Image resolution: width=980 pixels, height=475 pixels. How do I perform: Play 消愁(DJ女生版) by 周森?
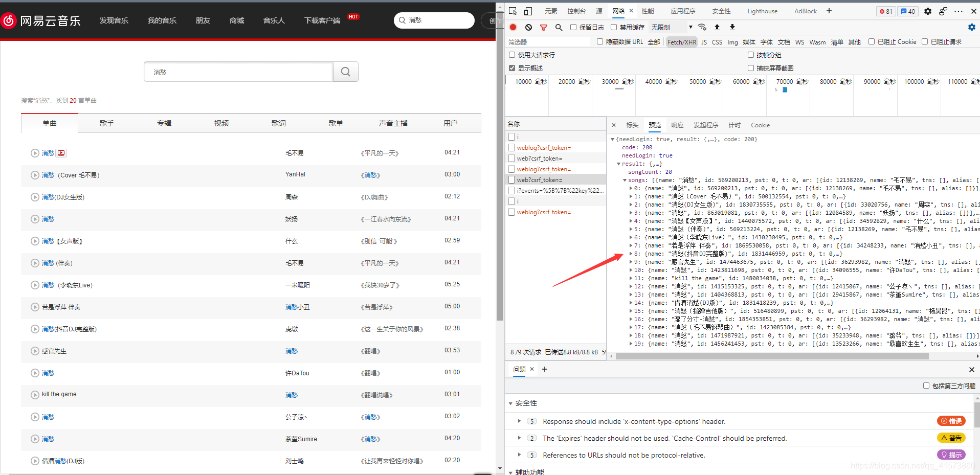(35, 197)
